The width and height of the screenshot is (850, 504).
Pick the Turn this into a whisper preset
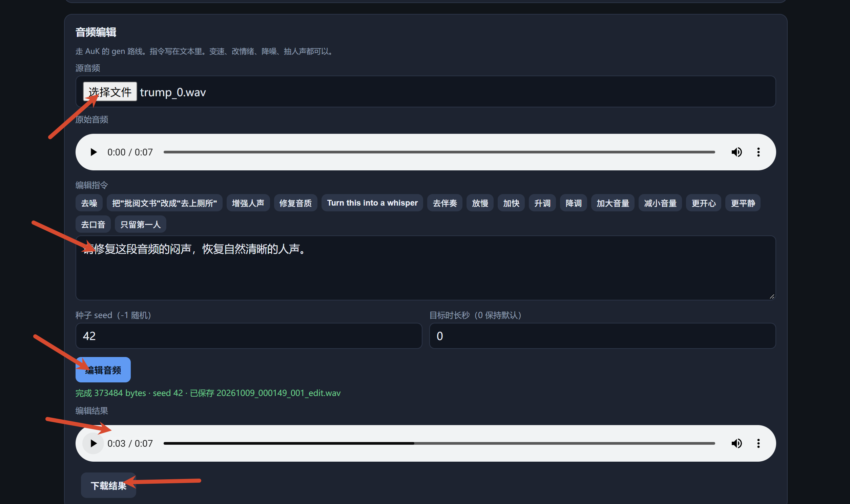(x=372, y=203)
